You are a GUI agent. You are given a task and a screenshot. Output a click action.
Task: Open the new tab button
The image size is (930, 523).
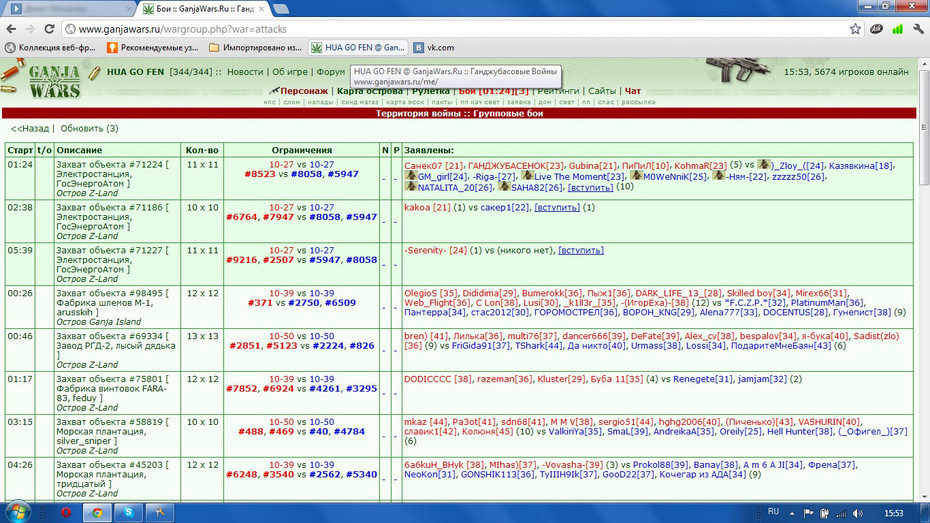281,9
